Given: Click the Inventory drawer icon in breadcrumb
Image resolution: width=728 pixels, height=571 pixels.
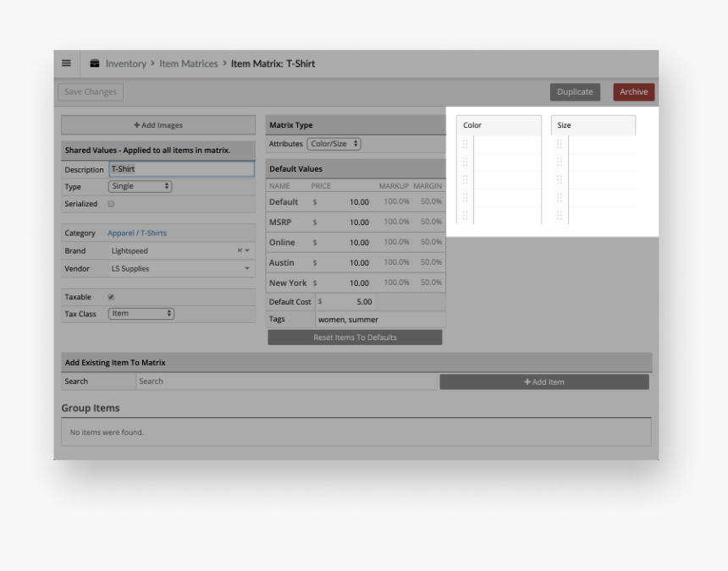Looking at the screenshot, I should click(x=95, y=63).
